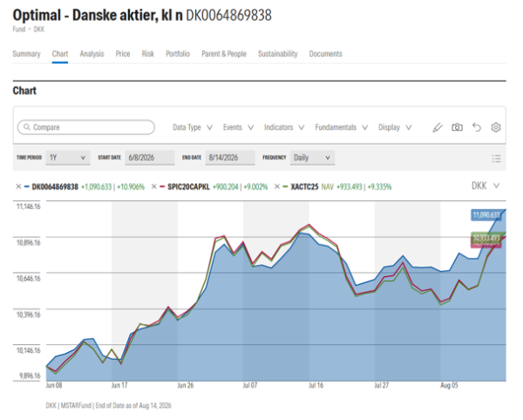Click the red SPIC20CAPKL legend color marker
This screenshot has height=420, width=523.
(x=162, y=186)
